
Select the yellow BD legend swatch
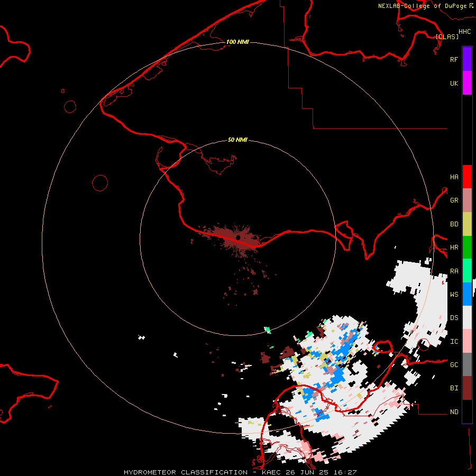click(467, 224)
